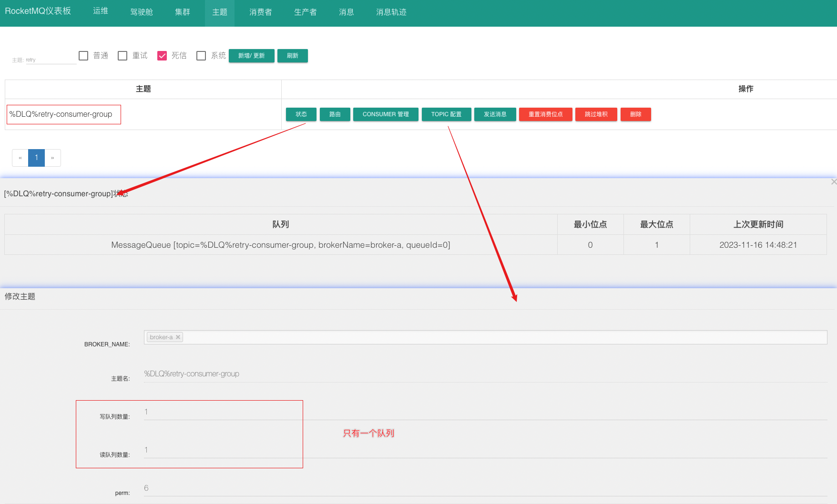The height and width of the screenshot is (504, 837).
Task: Focus the 主题 filter input containing retry
Action: pos(51,60)
